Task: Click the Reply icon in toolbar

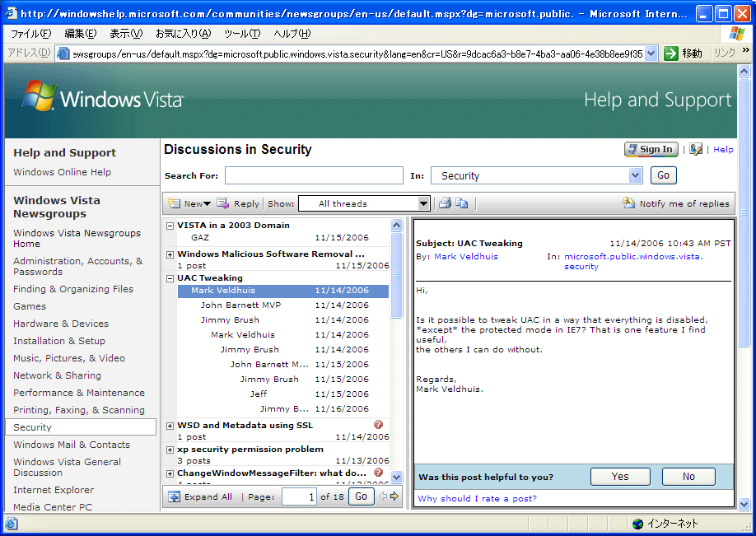Action: (222, 203)
